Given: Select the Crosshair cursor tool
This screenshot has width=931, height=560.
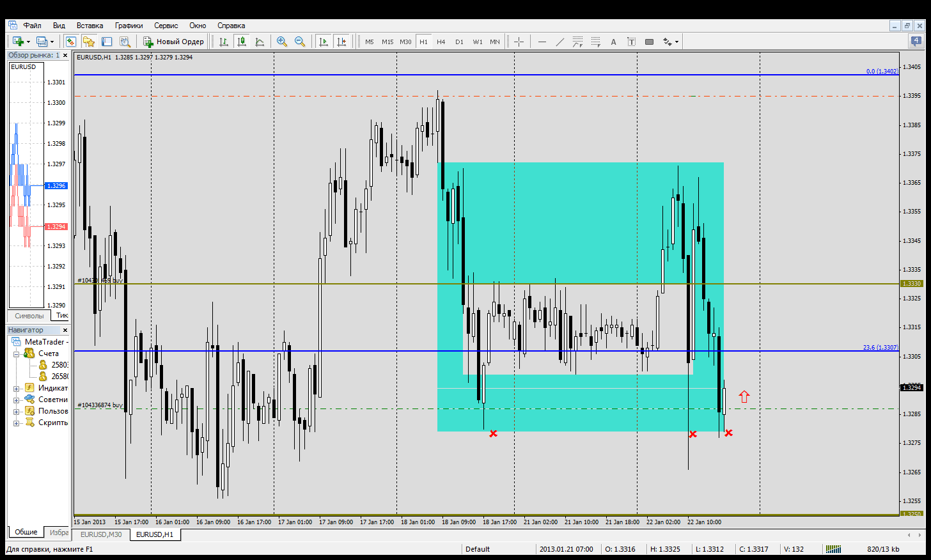Looking at the screenshot, I should click(x=519, y=42).
